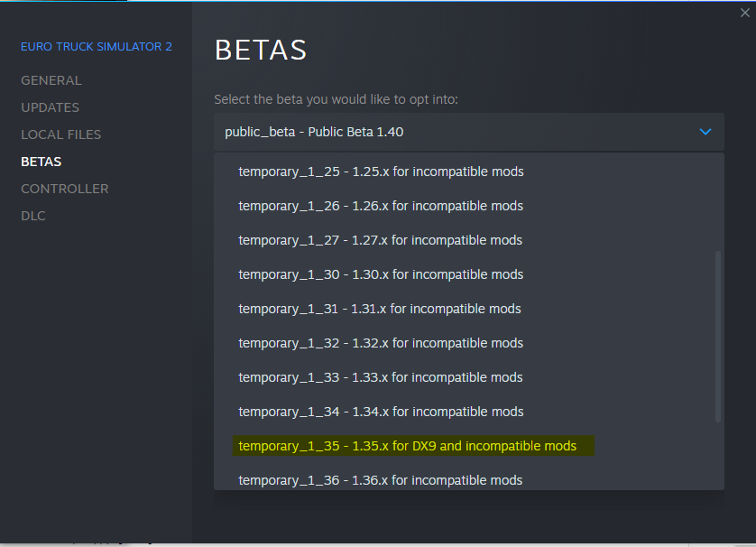This screenshot has width=756, height=547.
Task: Open the Local Files tab
Action: point(60,134)
